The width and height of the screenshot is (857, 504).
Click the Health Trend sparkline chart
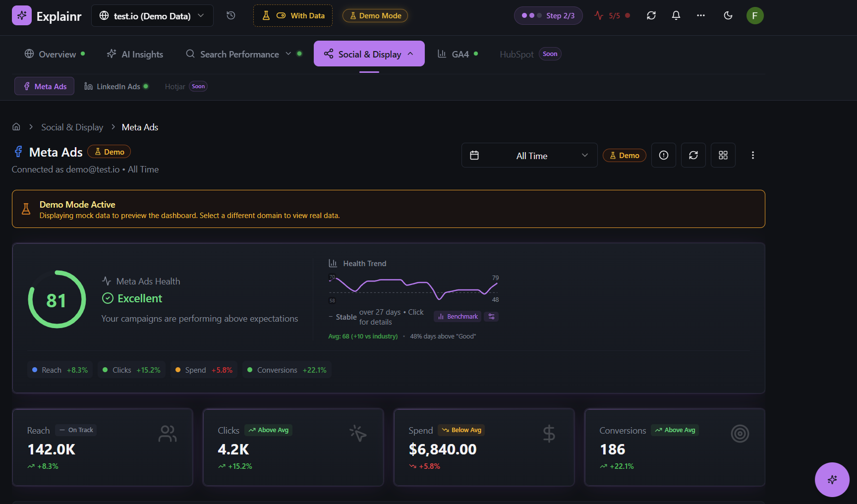414,288
